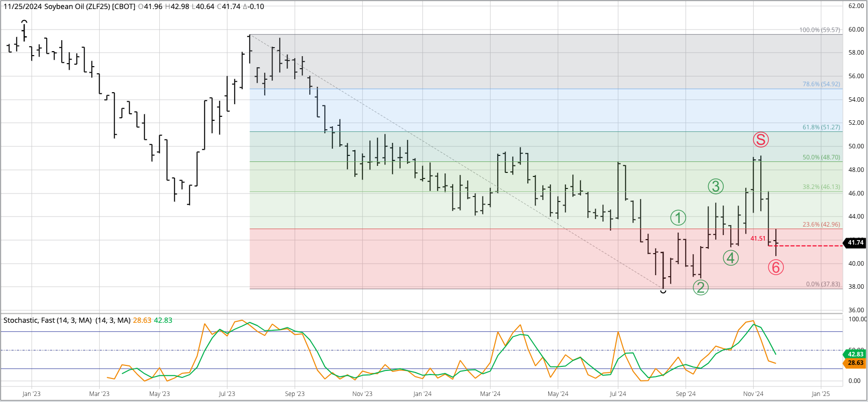The width and height of the screenshot is (868, 402).
Task: Select the green circled 4 marker
Action: pos(731,258)
